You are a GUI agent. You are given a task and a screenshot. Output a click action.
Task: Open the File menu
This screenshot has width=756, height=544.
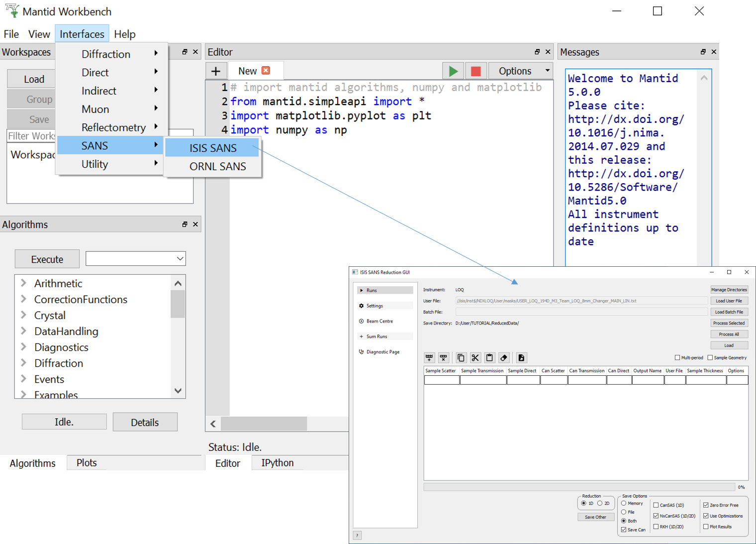[11, 34]
